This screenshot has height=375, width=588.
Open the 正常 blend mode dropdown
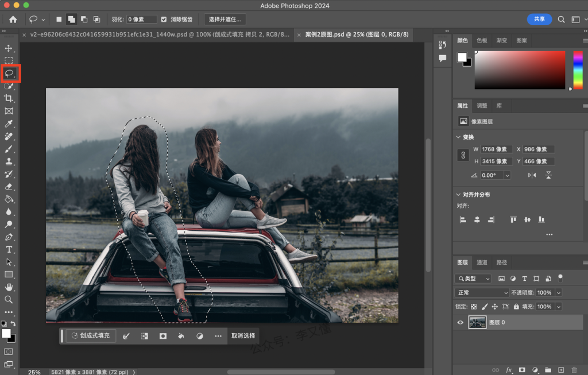(x=482, y=292)
